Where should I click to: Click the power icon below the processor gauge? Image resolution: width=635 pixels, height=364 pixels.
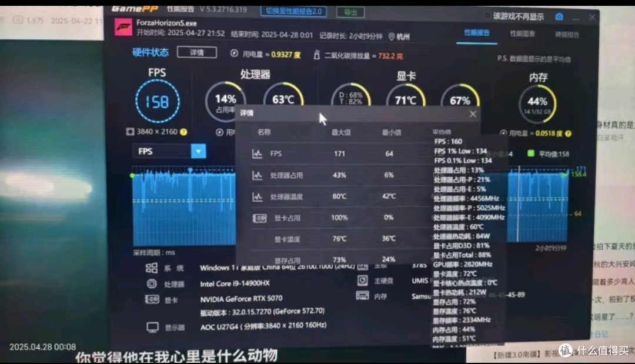point(219,132)
